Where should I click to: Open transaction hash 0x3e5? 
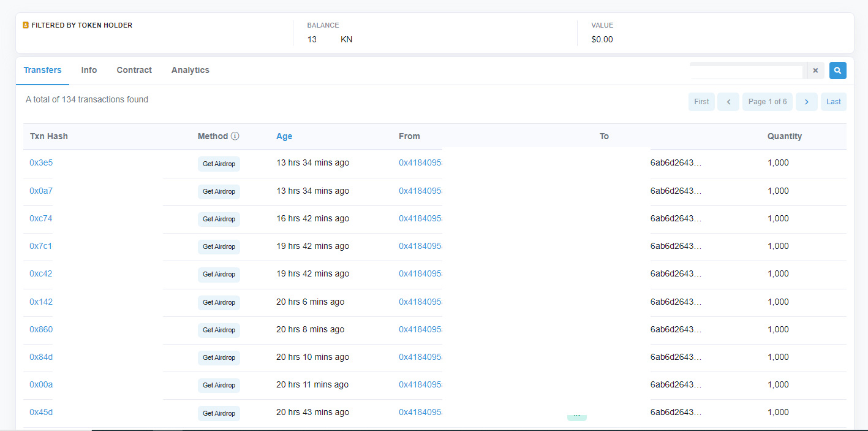point(41,162)
